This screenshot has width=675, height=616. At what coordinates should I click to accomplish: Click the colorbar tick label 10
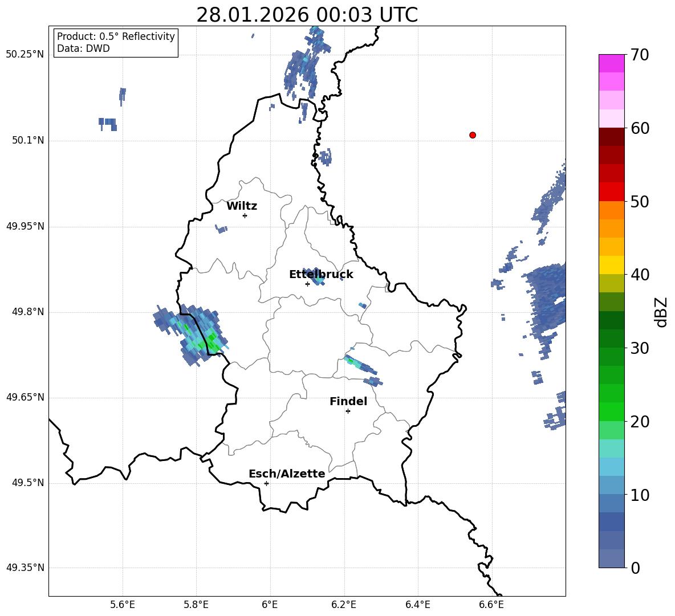(x=640, y=495)
